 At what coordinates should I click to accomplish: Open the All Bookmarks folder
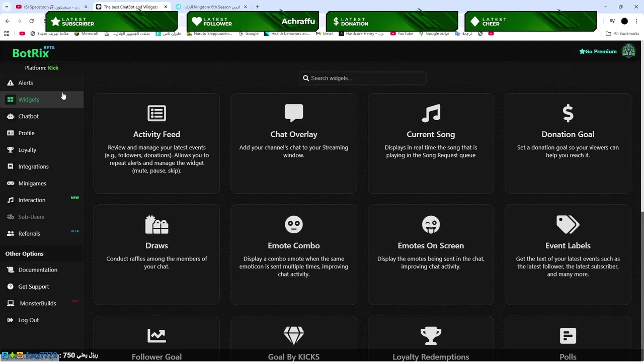[x=622, y=34]
